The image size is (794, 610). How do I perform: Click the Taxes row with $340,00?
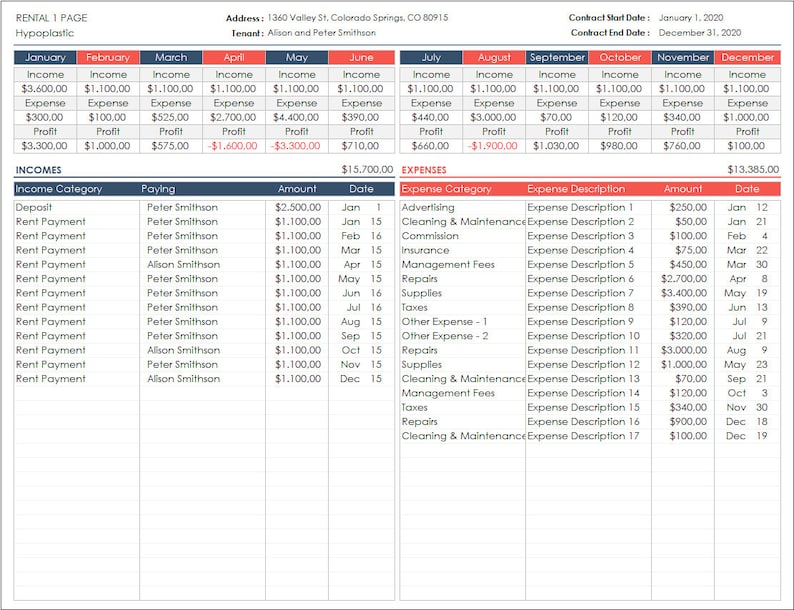(590, 408)
